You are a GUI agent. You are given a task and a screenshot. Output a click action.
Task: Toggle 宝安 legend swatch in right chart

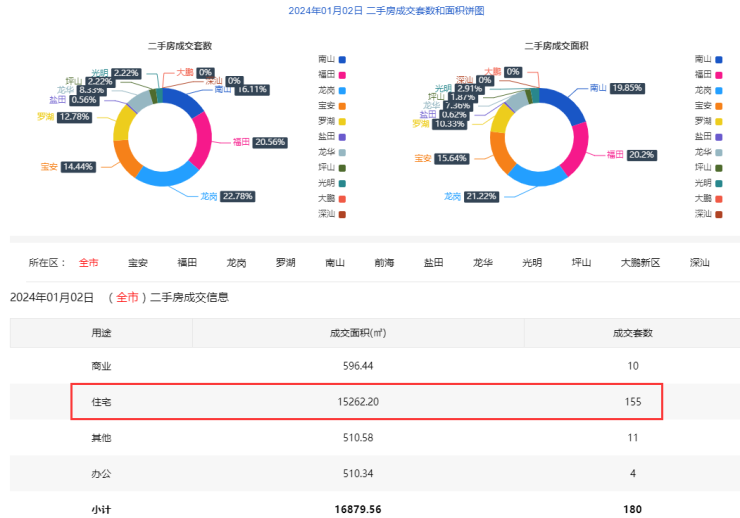[719, 106]
